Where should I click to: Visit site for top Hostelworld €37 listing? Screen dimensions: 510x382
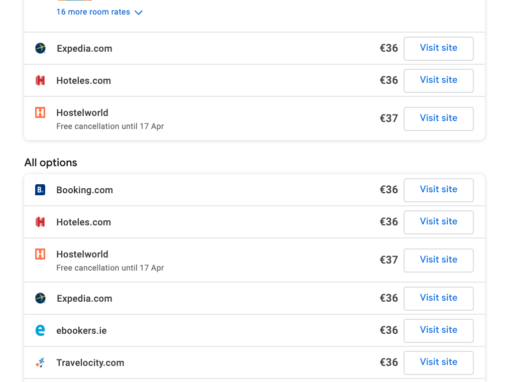[439, 118]
